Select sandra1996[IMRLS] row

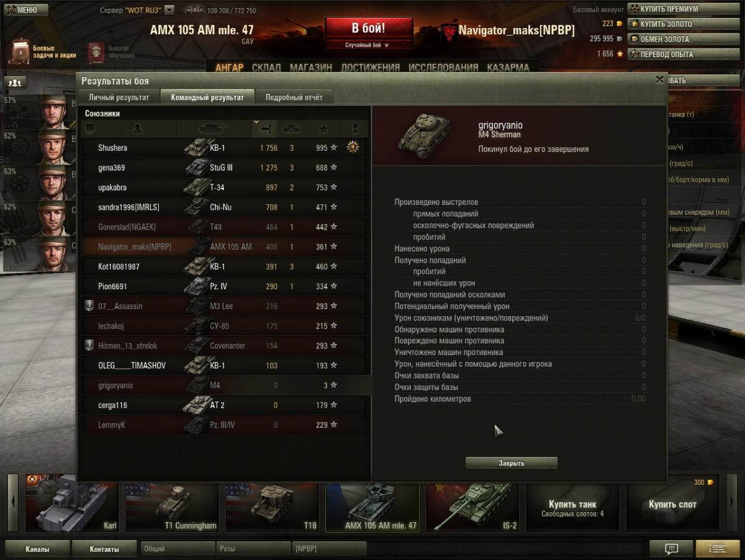(225, 207)
